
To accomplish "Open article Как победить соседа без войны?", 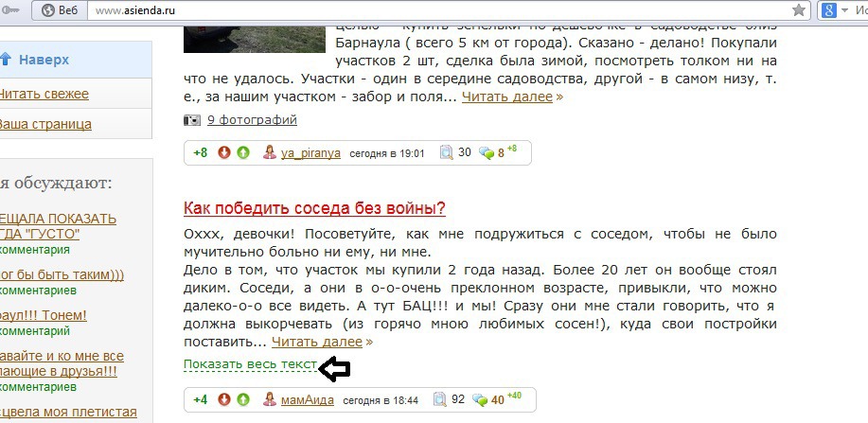I will tap(314, 209).
